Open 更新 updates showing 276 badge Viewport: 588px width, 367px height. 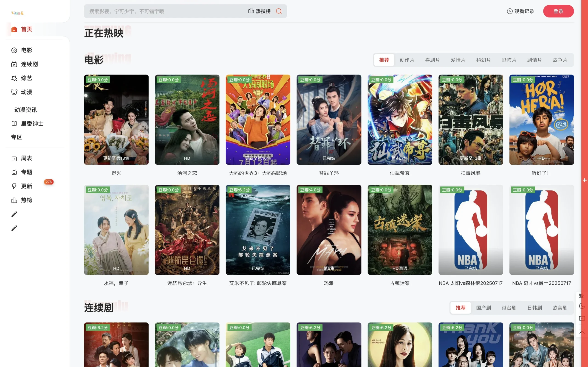coord(27,186)
